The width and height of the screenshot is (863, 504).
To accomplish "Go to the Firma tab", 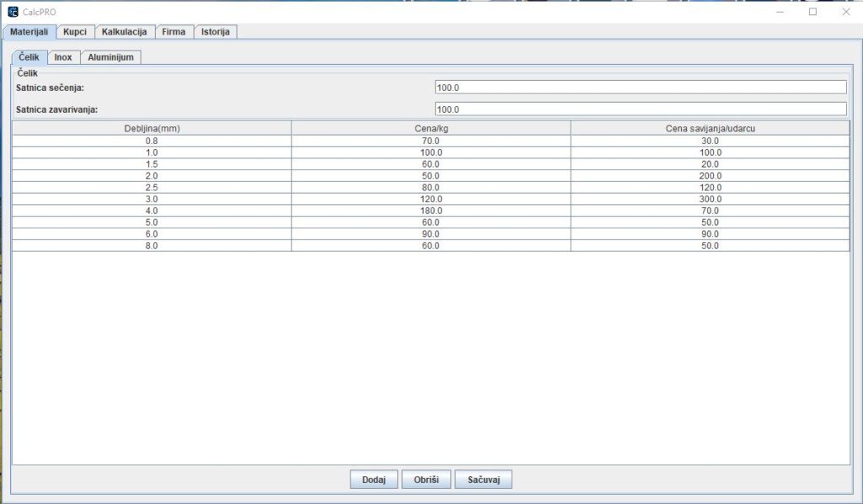I will tap(174, 32).
